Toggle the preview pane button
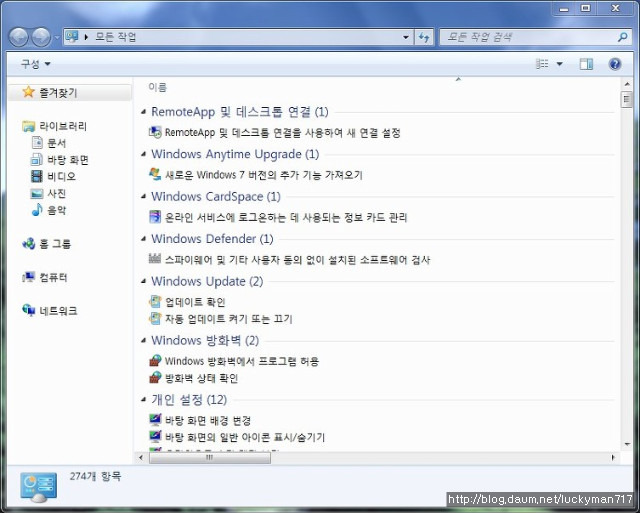 click(x=586, y=64)
